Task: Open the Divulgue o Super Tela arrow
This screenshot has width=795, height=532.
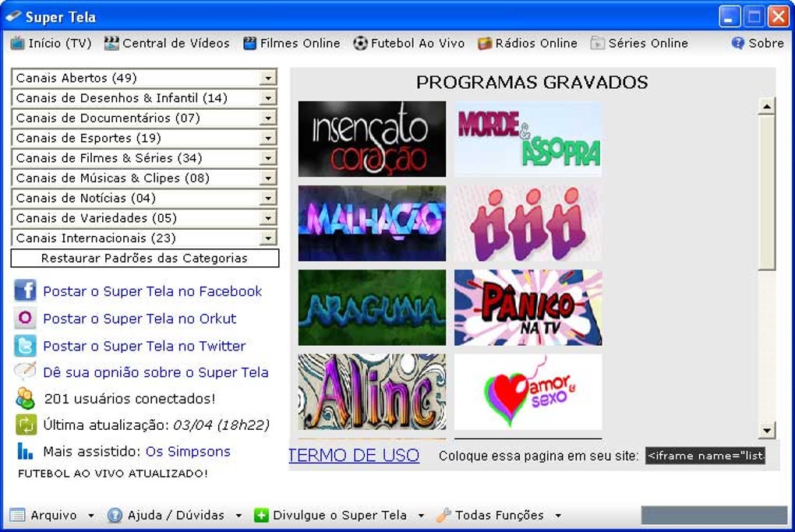Action: click(x=421, y=516)
